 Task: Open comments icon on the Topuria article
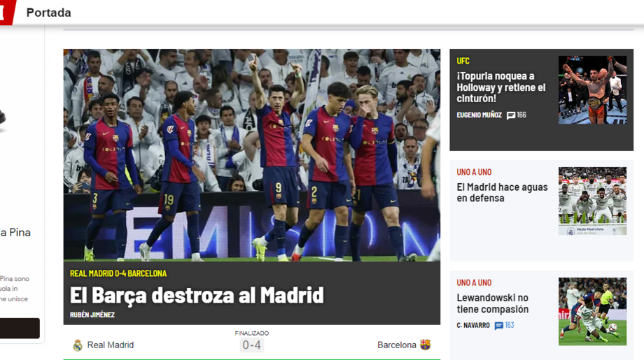point(511,115)
